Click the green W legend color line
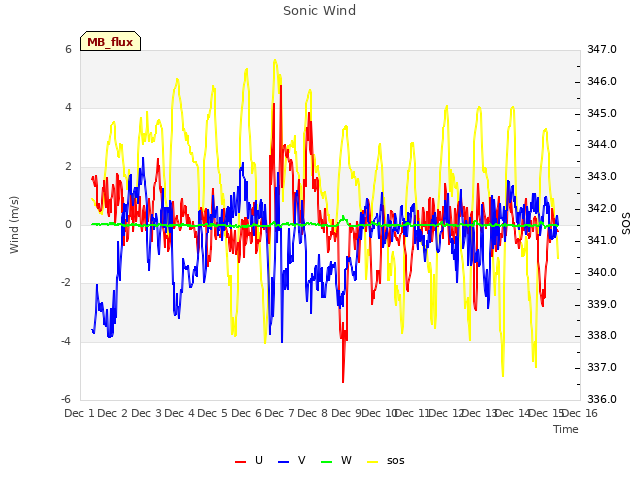The image size is (640, 480). pyautogui.click(x=327, y=462)
